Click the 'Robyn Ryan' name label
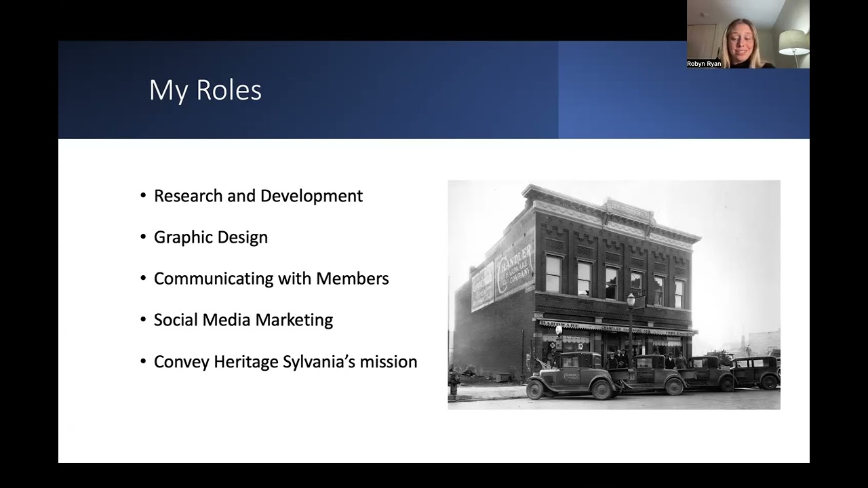868x488 pixels. pos(704,64)
